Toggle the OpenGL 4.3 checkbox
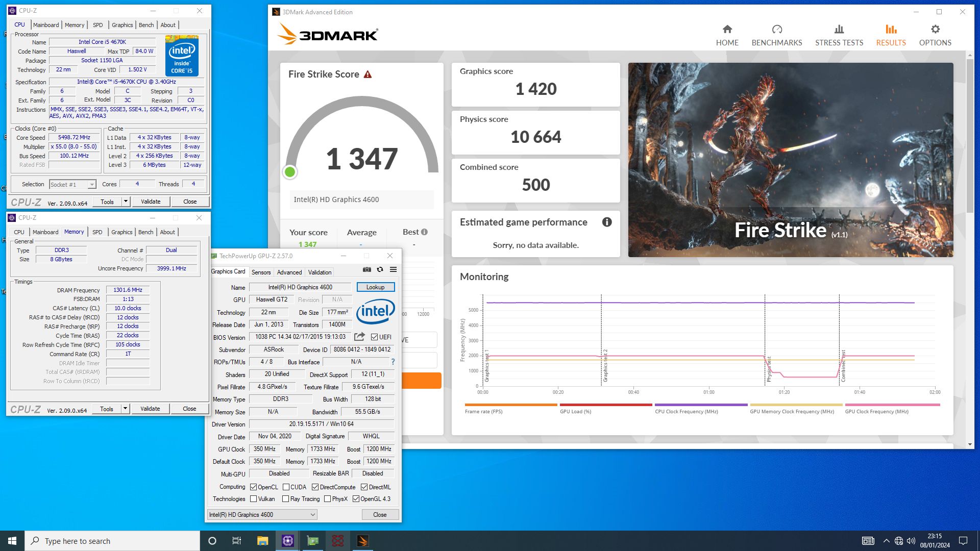The image size is (980, 551). pyautogui.click(x=356, y=499)
